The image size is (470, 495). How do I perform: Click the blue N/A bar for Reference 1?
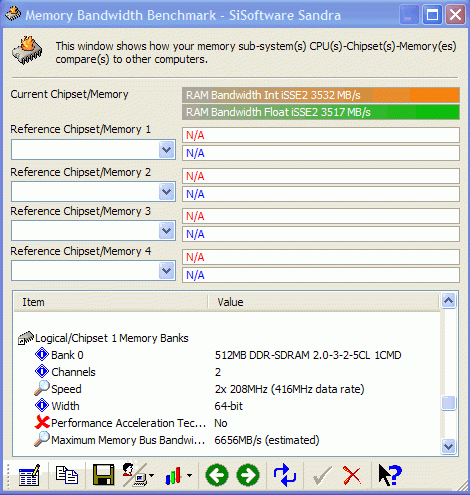[321, 153]
